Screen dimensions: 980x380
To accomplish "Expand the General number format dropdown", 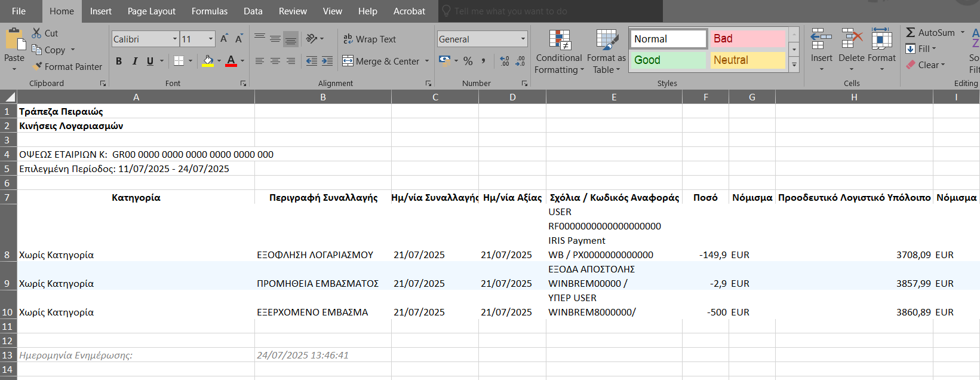I will click(523, 39).
